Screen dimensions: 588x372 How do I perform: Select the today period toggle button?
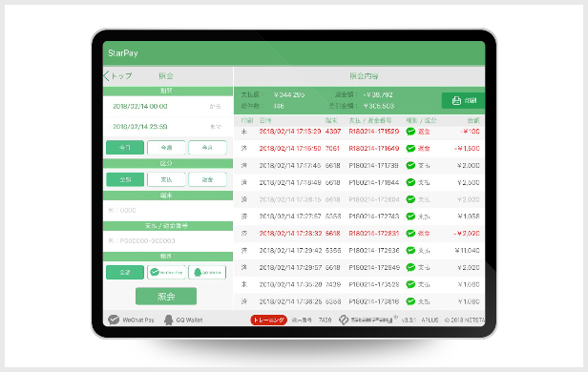125,148
